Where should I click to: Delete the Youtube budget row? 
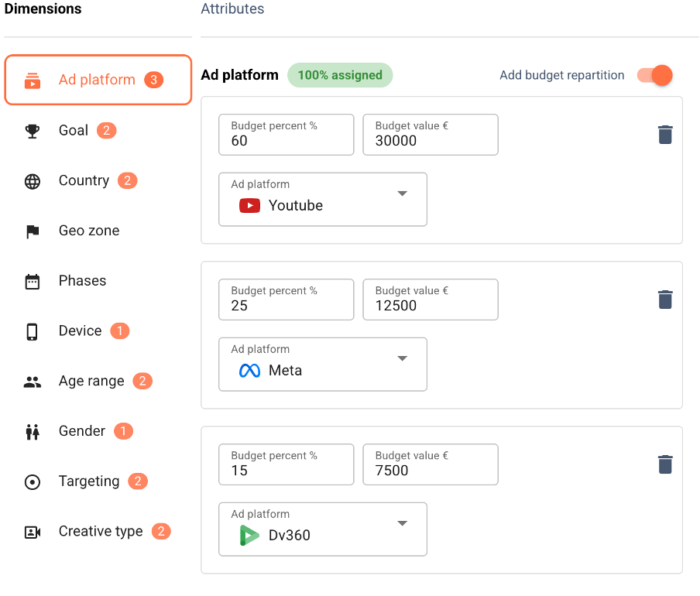(664, 135)
